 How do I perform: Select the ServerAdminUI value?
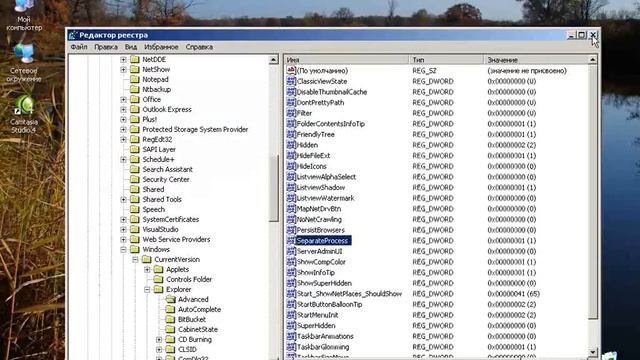point(320,251)
